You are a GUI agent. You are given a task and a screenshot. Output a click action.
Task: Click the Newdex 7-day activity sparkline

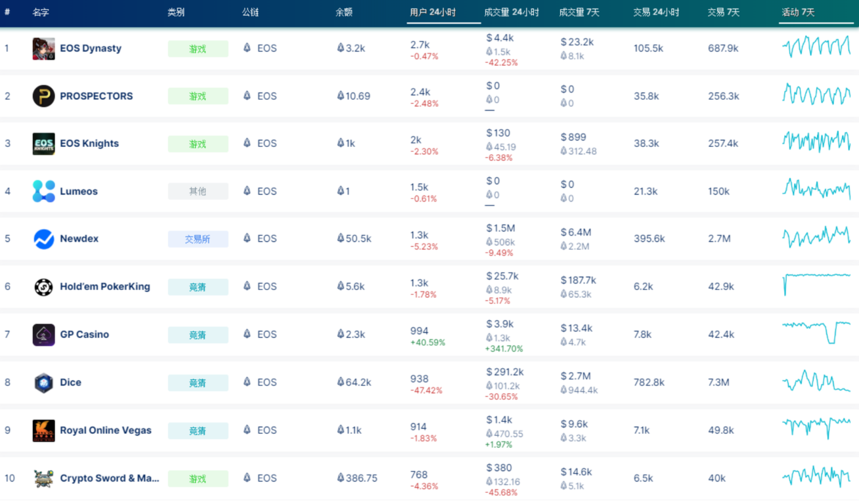point(816,236)
